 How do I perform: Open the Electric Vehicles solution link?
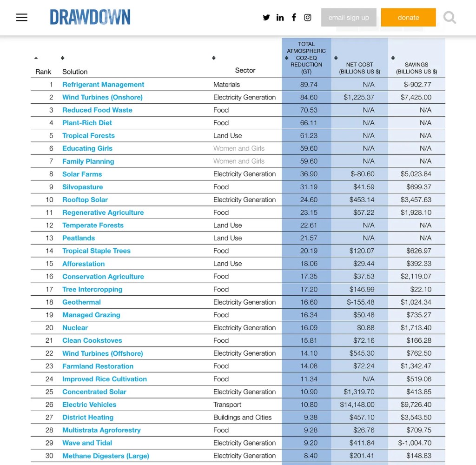[89, 405]
